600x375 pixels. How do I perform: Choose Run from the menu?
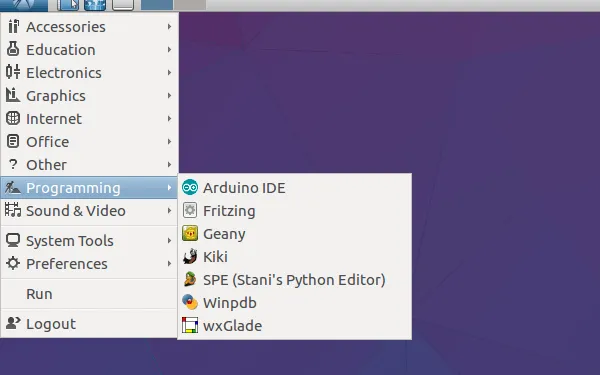(x=89, y=294)
